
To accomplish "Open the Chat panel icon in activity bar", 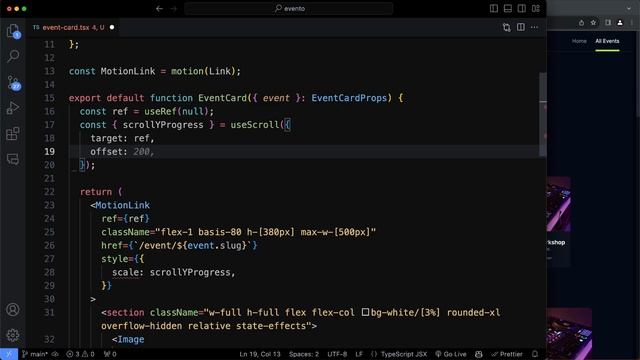I will tap(13, 159).
